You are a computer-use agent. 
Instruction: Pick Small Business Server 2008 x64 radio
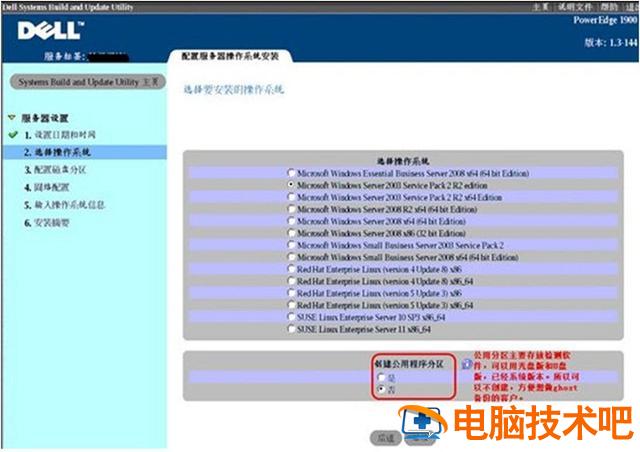point(291,257)
